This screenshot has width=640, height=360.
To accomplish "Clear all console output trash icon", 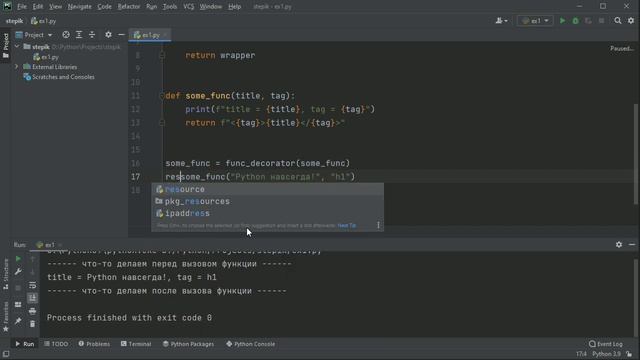I will [x=33, y=324].
